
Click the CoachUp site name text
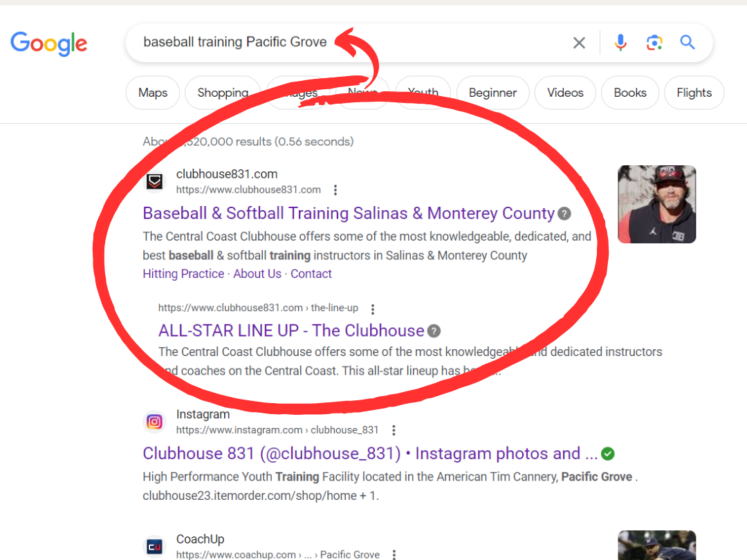click(x=200, y=539)
